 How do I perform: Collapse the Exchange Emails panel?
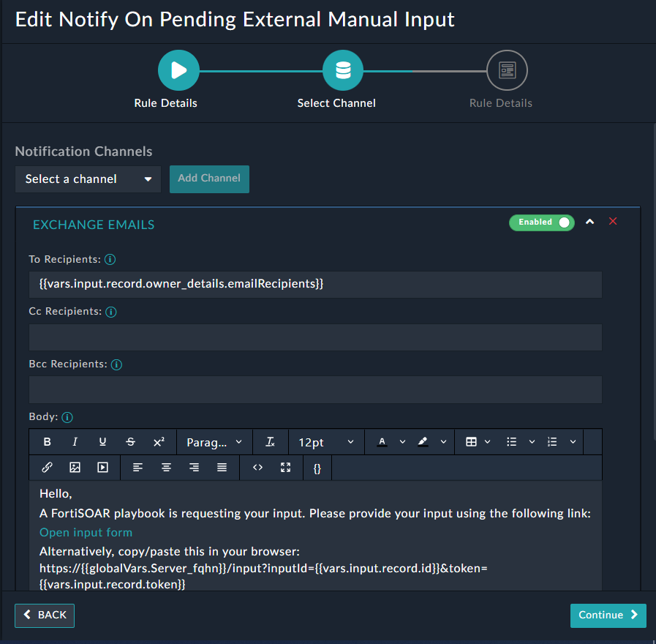click(x=590, y=222)
